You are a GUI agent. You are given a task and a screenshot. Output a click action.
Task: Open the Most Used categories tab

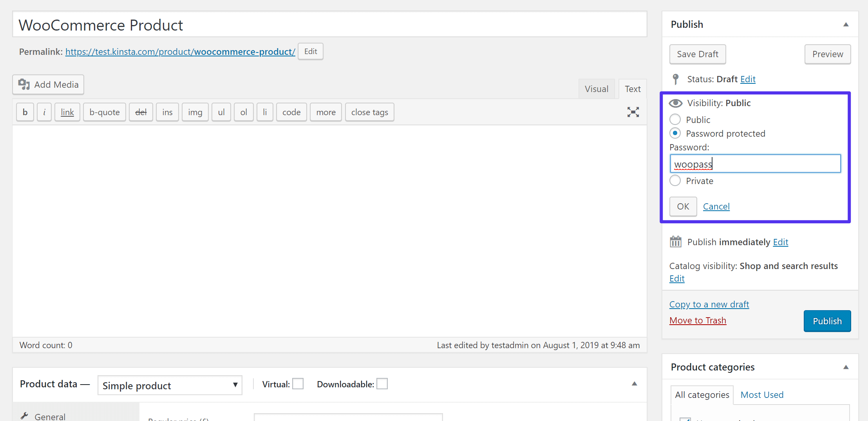coord(761,394)
